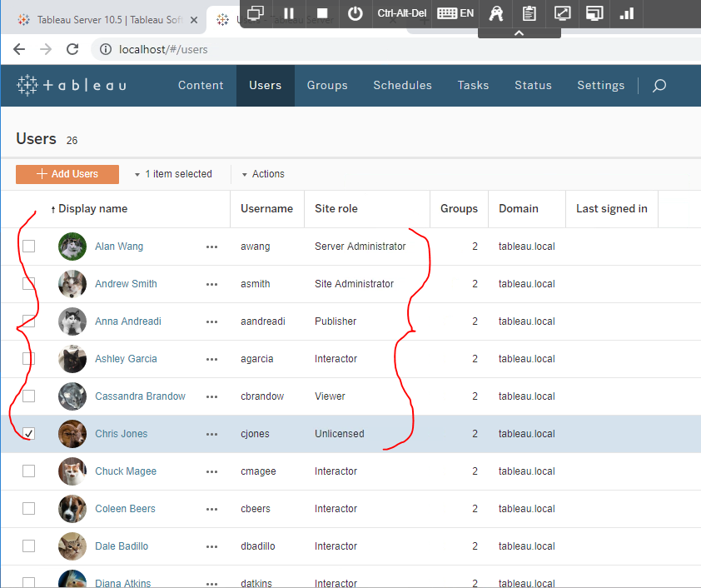Open the Schedules menu

[x=402, y=85]
